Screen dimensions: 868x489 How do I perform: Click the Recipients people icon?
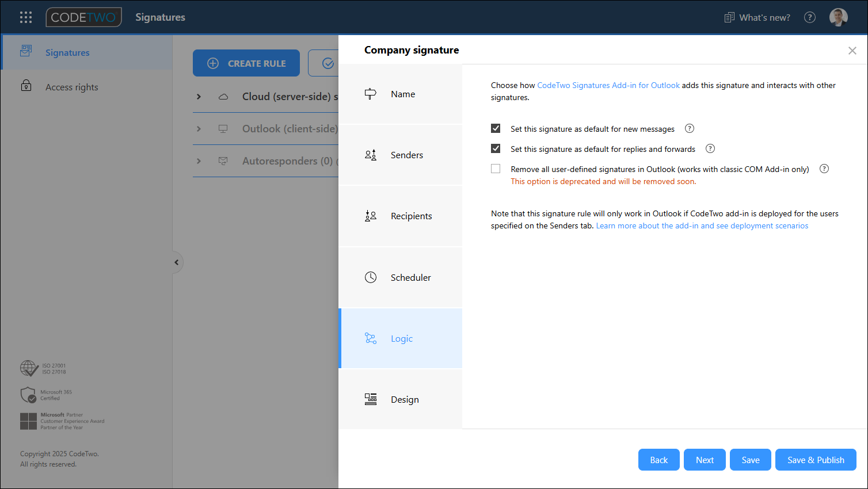coord(371,216)
